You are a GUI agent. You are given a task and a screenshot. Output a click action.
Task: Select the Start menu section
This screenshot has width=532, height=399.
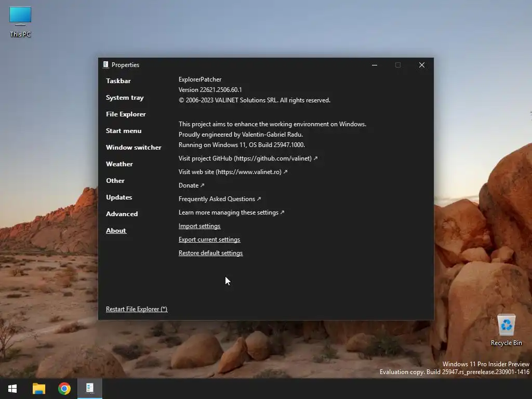pos(124,130)
